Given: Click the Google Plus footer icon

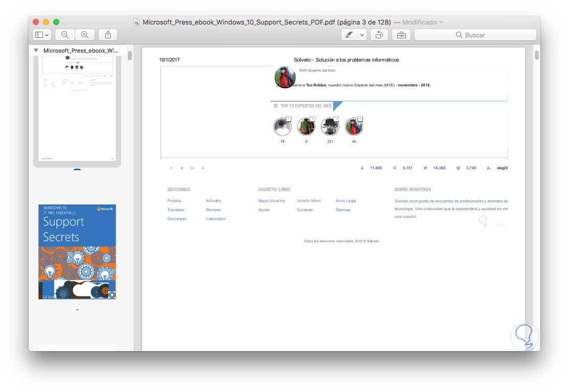Looking at the screenshot, I should [193, 168].
